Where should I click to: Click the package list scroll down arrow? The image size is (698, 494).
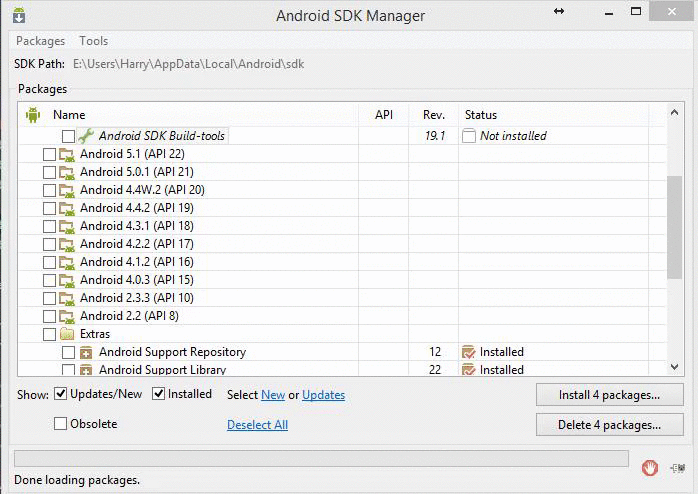point(674,367)
